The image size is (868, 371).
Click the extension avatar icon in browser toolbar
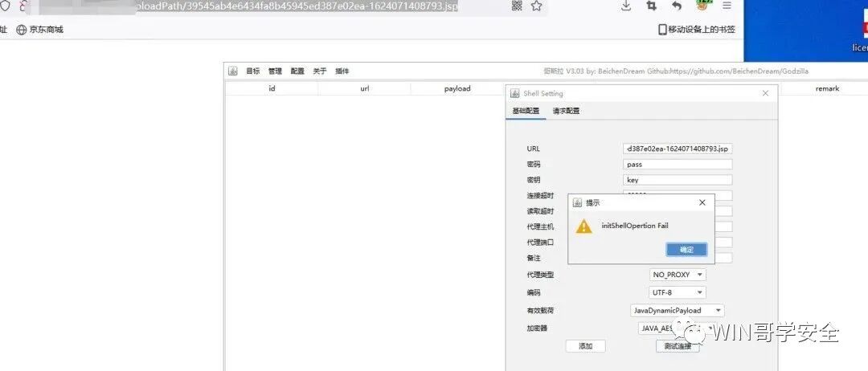(x=703, y=5)
